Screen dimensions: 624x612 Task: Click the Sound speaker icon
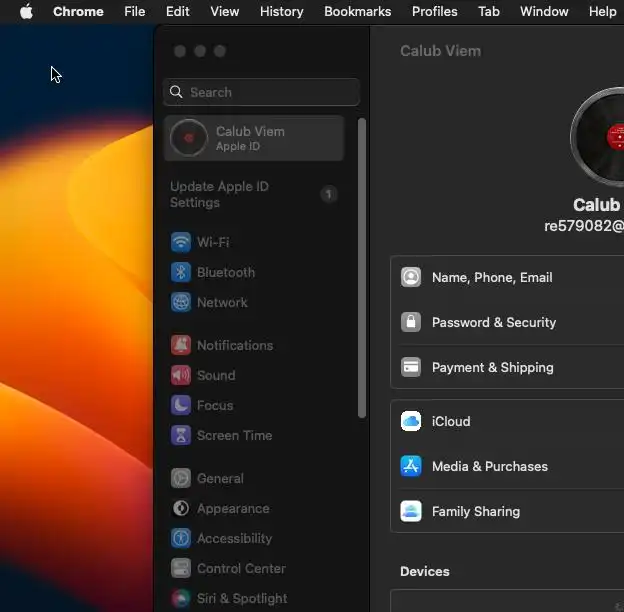(x=181, y=375)
